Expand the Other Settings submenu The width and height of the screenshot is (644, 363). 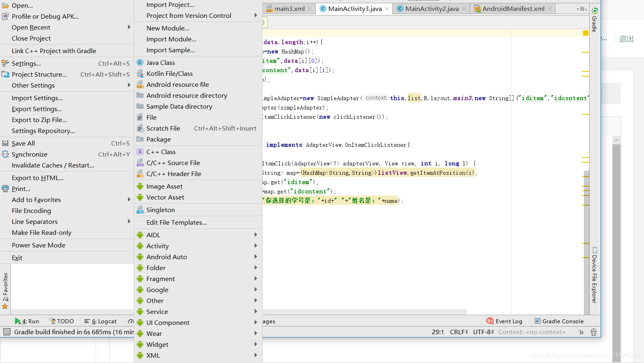click(67, 85)
